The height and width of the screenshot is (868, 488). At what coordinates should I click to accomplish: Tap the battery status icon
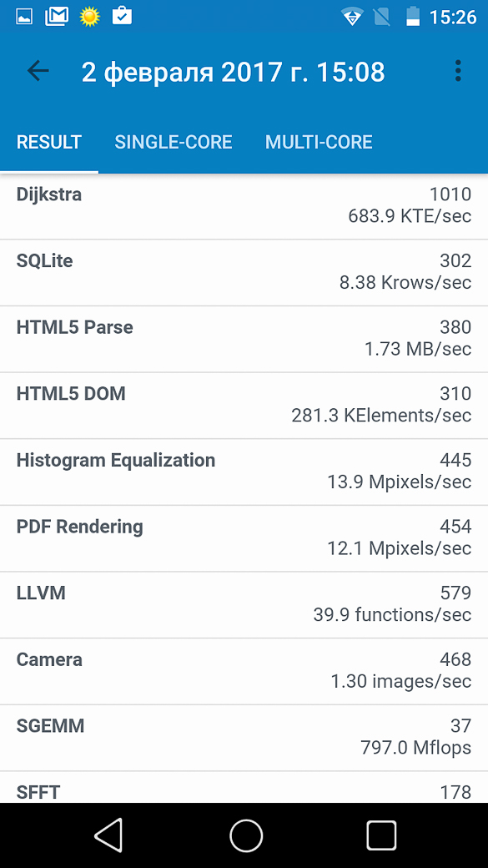(413, 16)
